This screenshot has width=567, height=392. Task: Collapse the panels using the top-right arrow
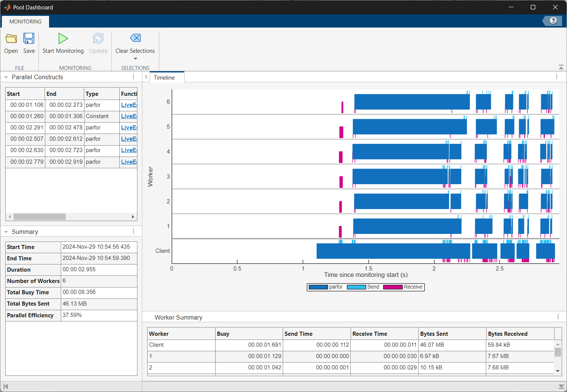561,67
